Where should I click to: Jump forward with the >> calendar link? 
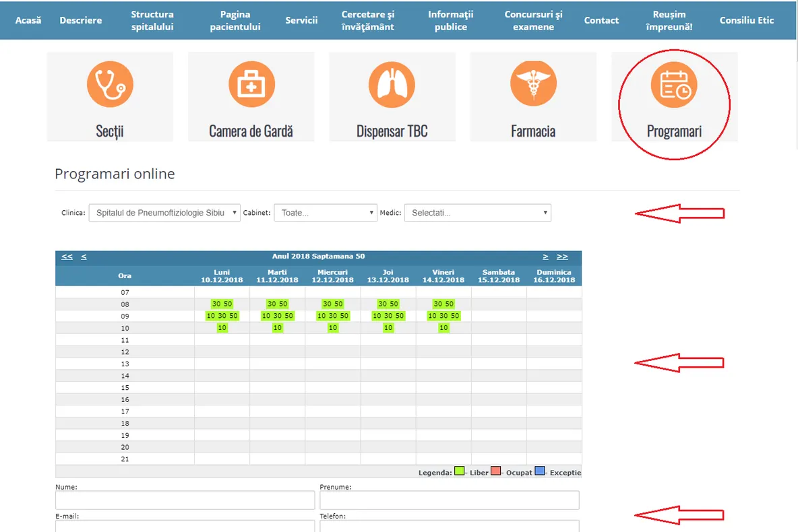coord(562,257)
